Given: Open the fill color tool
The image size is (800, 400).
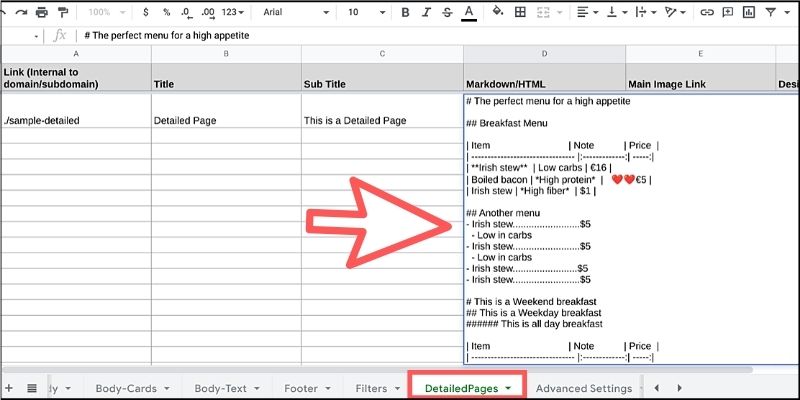Looking at the screenshot, I should (498, 13).
